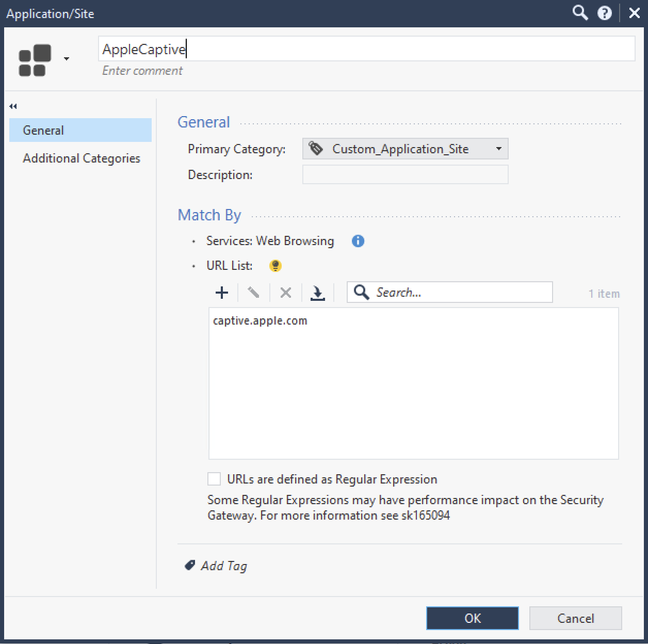648x644 pixels.
Task: Enable URLs are defined as Regular Expression
Action: (214, 479)
